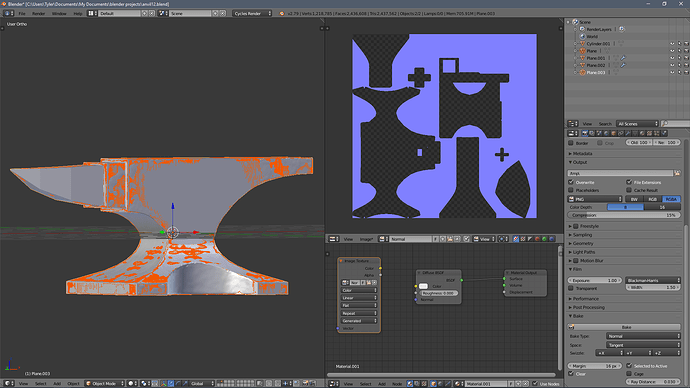Open the output folder browse icon
Image resolution: width=690 pixels, height=388 pixels.
[x=677, y=173]
